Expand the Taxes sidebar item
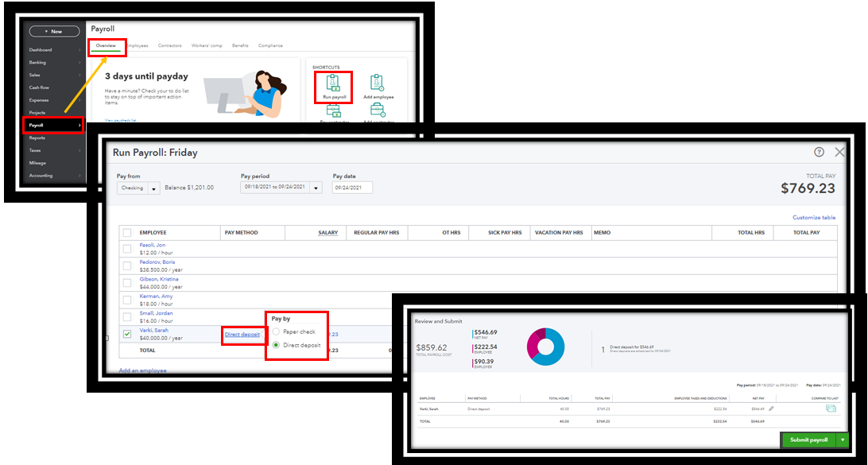 click(x=79, y=150)
